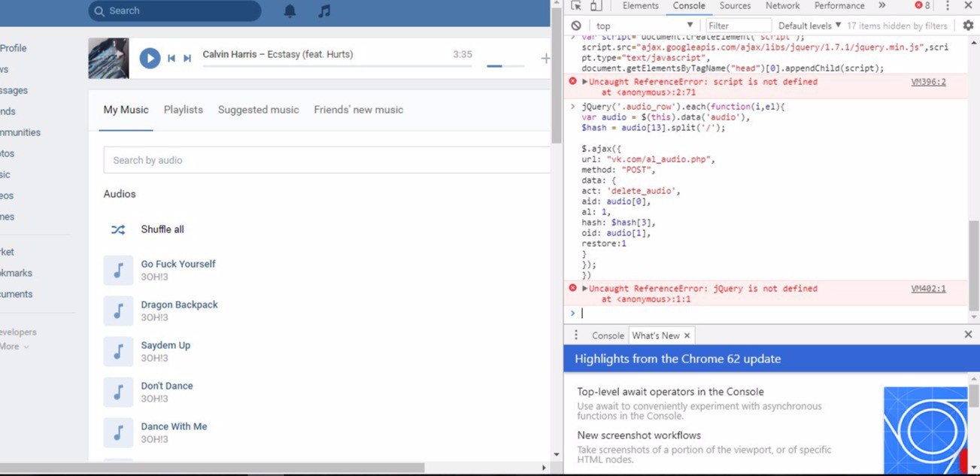Image resolution: width=980 pixels, height=476 pixels.
Task: Click the Shuffle all icon
Action: pyautogui.click(x=118, y=229)
